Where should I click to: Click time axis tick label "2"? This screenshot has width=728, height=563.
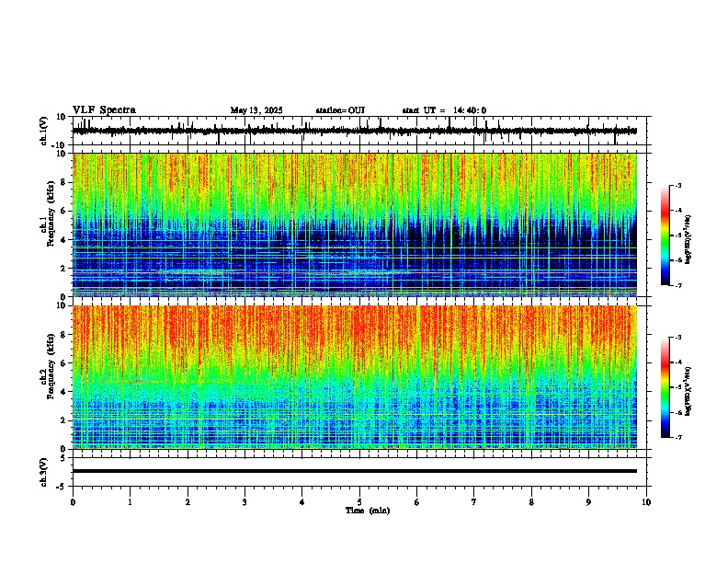click(188, 502)
